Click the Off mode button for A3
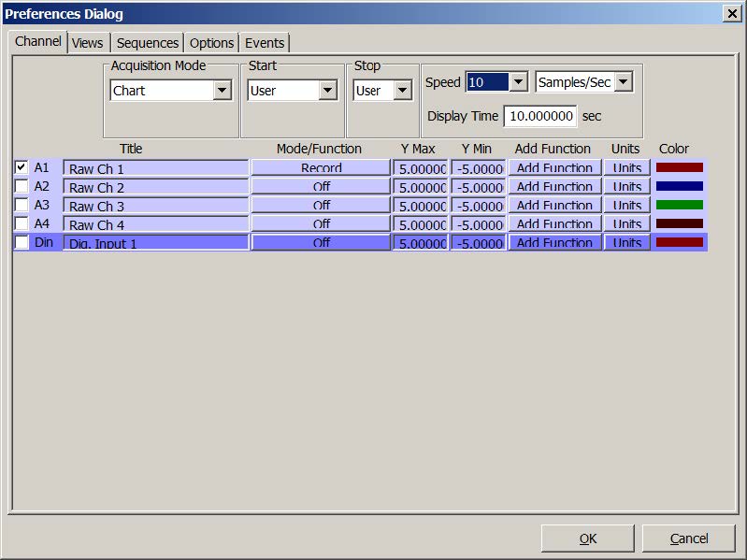This screenshot has height=560, width=747. click(x=321, y=205)
